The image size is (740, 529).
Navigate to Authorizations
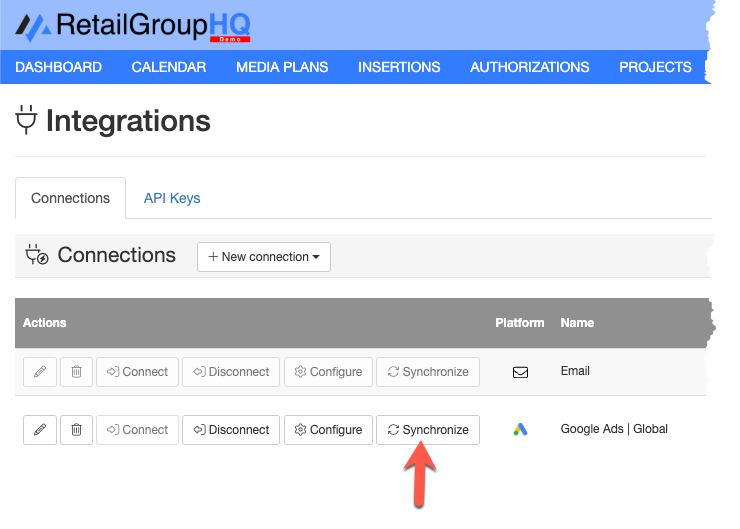(530, 67)
